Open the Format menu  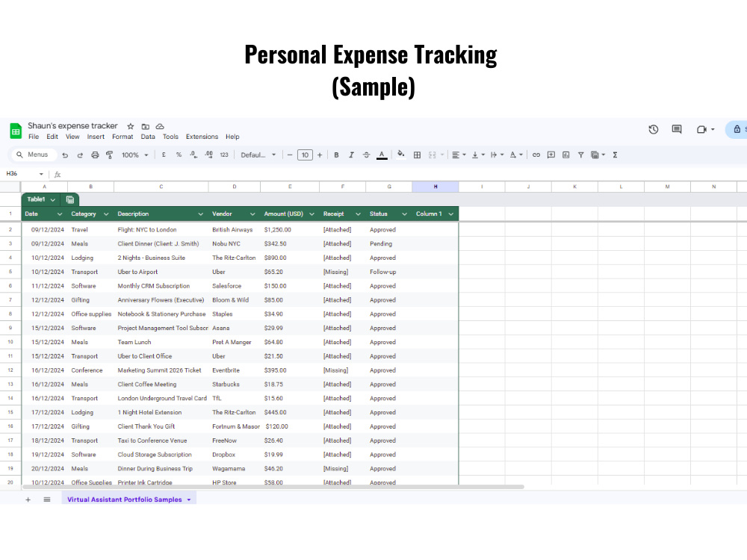pyautogui.click(x=123, y=137)
